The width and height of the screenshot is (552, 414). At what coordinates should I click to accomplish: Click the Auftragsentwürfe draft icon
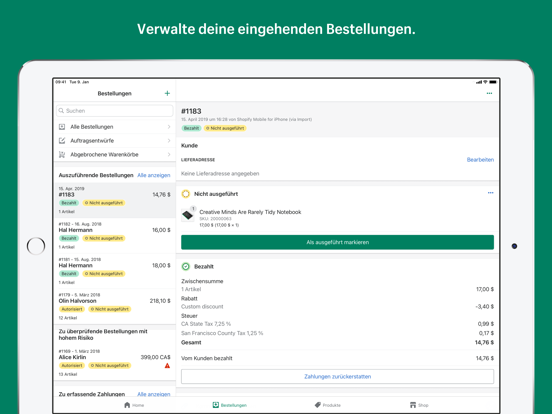[x=62, y=140]
